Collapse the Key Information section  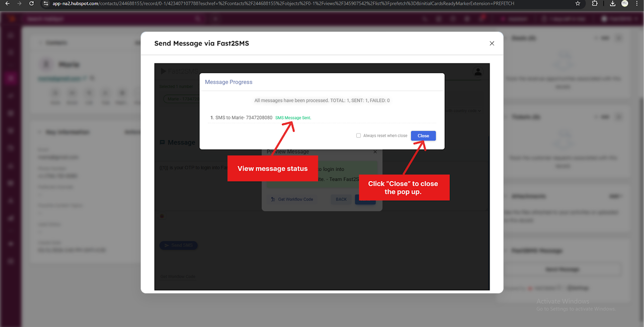[x=40, y=132]
